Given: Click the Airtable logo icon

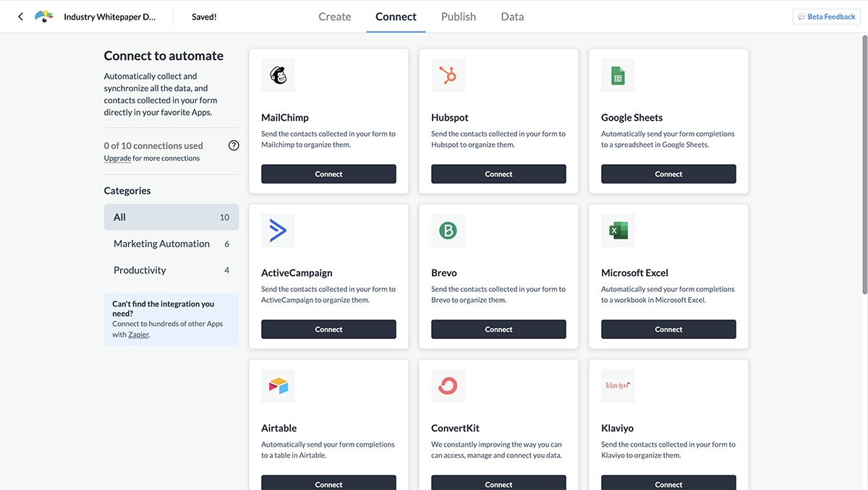Looking at the screenshot, I should [x=278, y=386].
